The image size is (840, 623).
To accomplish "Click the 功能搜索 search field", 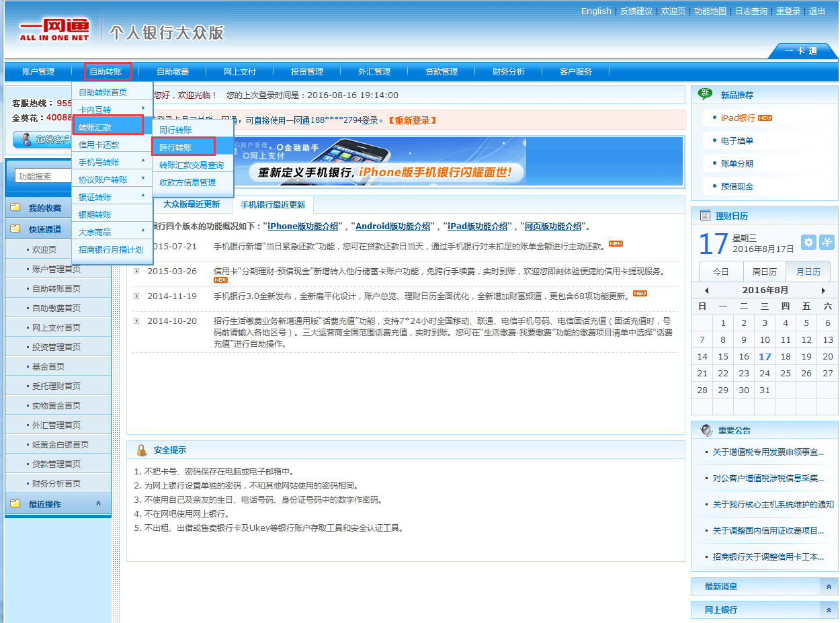I will (43, 176).
